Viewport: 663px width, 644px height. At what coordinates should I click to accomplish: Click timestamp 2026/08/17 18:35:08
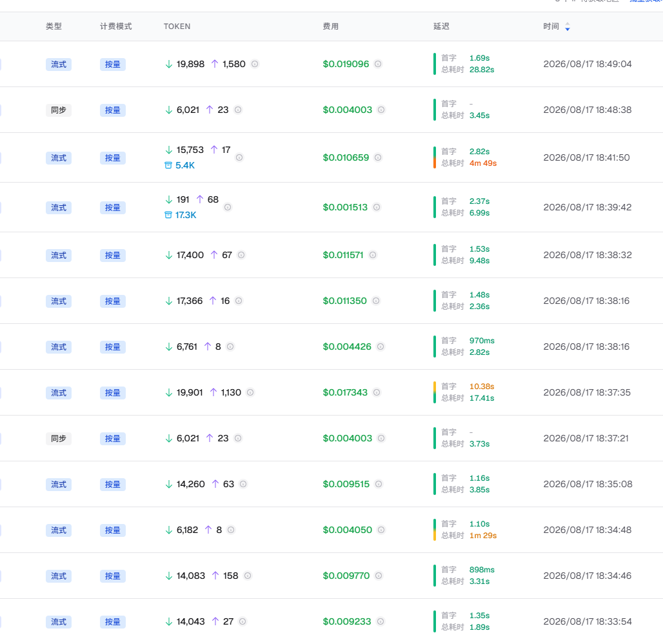(x=588, y=484)
